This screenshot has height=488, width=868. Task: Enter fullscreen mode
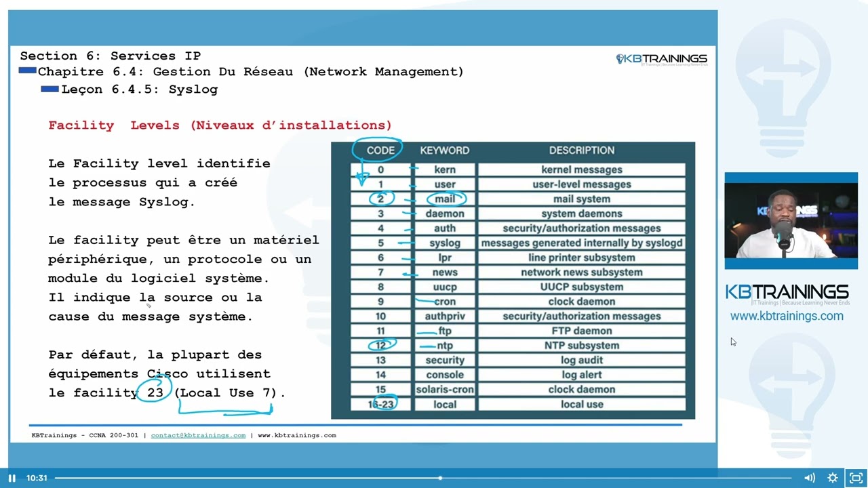click(856, 478)
